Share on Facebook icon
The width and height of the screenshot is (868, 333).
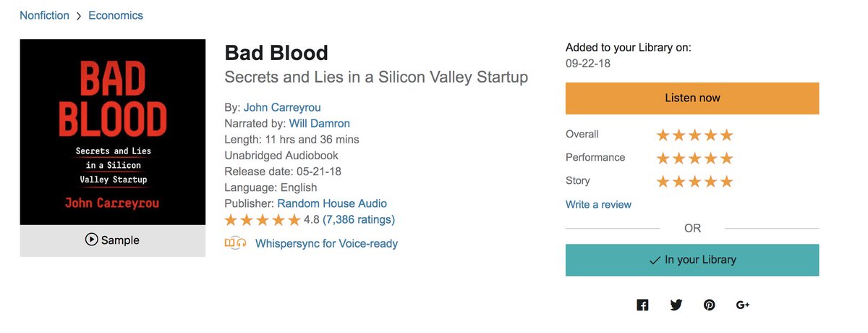coord(642,305)
